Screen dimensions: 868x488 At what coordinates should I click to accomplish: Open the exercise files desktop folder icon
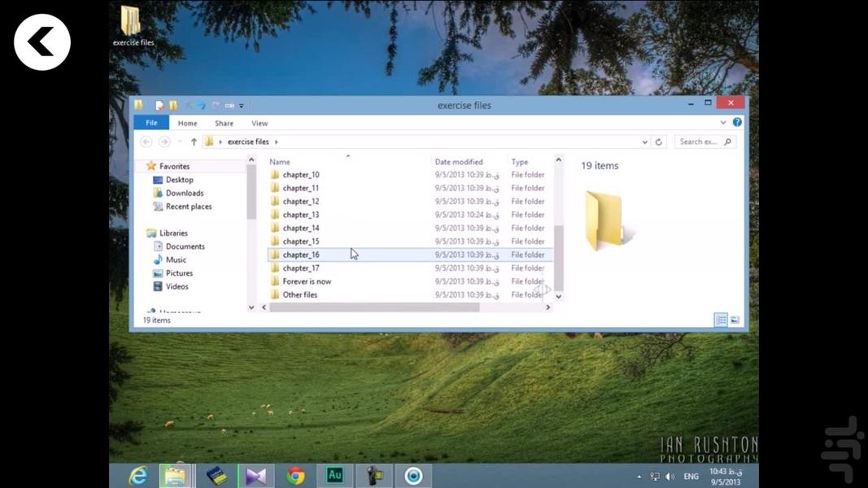point(132,26)
